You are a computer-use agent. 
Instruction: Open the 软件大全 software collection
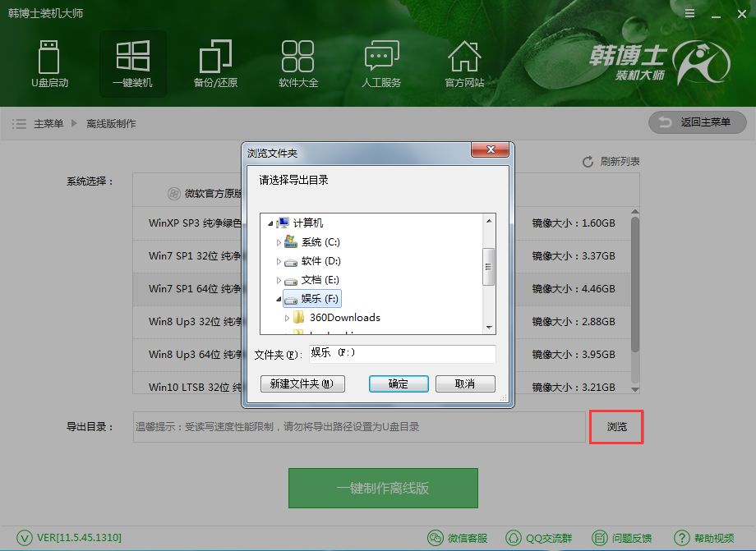pos(298,64)
